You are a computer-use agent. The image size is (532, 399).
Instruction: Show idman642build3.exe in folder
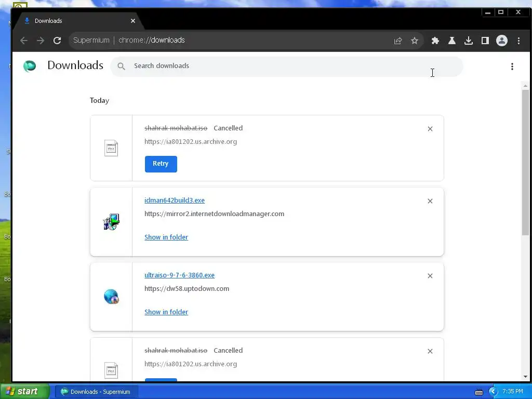(x=166, y=237)
